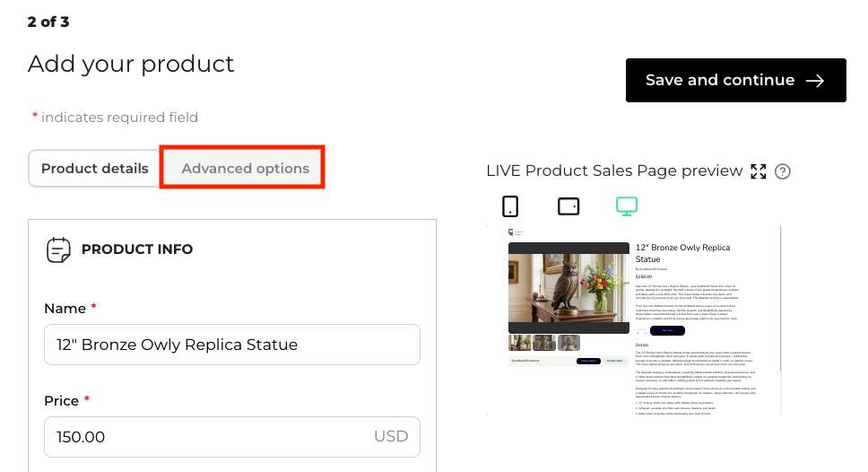
Task: Click Follow Seller button in preview
Action: [x=587, y=361]
